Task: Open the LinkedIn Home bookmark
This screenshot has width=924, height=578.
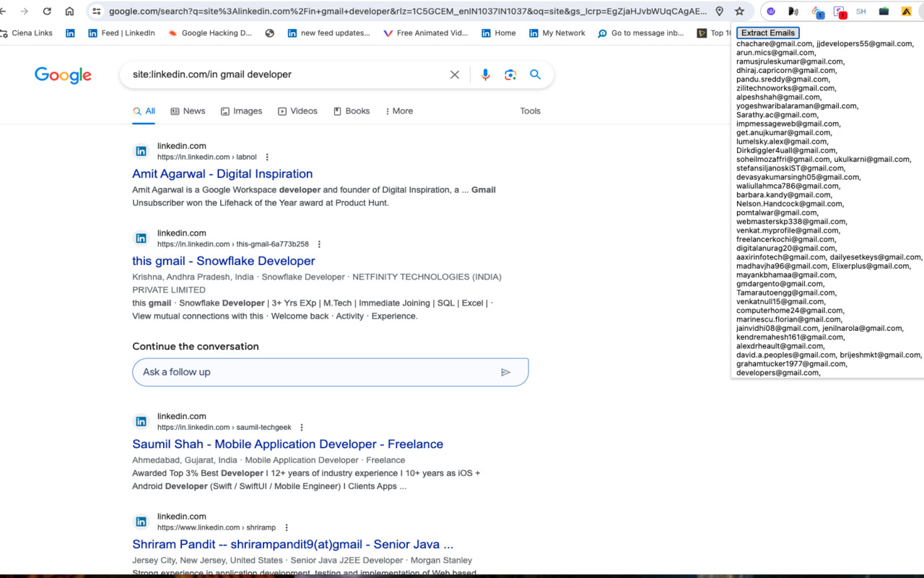Action: [499, 33]
